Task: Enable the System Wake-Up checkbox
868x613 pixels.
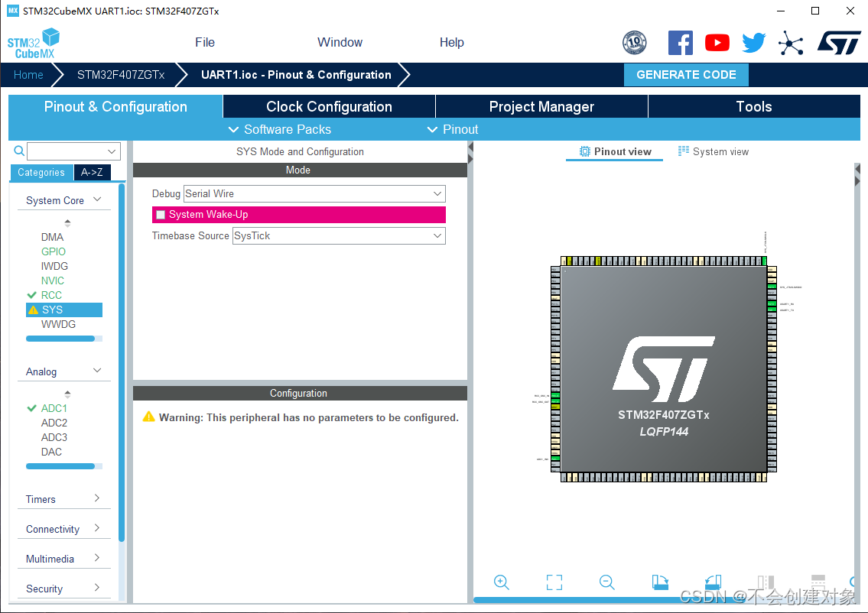Action: pyautogui.click(x=160, y=215)
